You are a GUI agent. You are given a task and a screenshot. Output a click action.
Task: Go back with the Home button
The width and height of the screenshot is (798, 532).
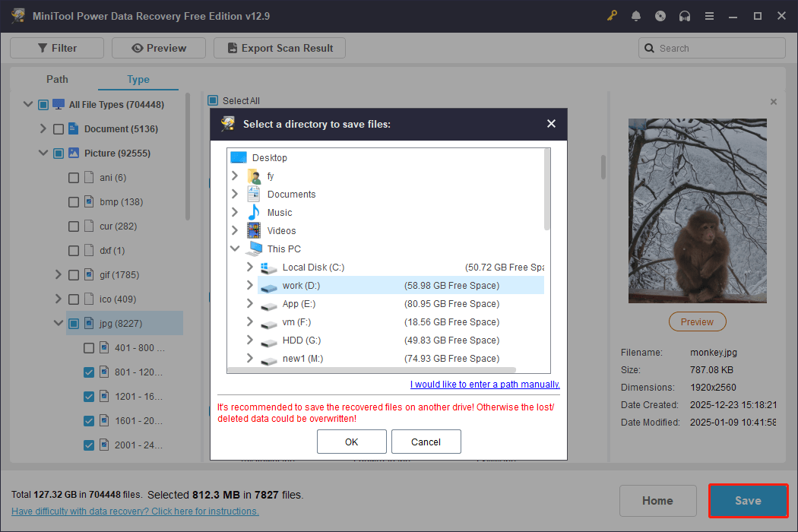tap(657, 500)
